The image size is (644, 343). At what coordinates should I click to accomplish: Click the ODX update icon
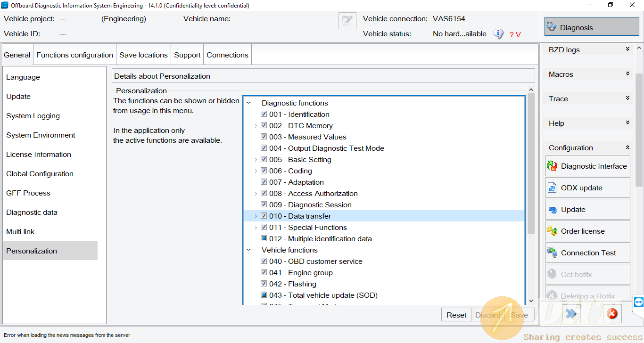point(552,188)
